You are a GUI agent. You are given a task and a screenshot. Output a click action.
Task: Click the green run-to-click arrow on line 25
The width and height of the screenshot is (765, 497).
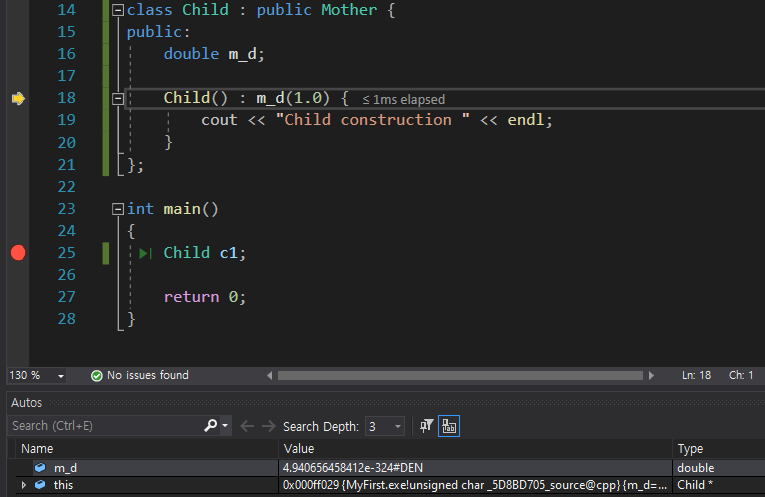145,253
